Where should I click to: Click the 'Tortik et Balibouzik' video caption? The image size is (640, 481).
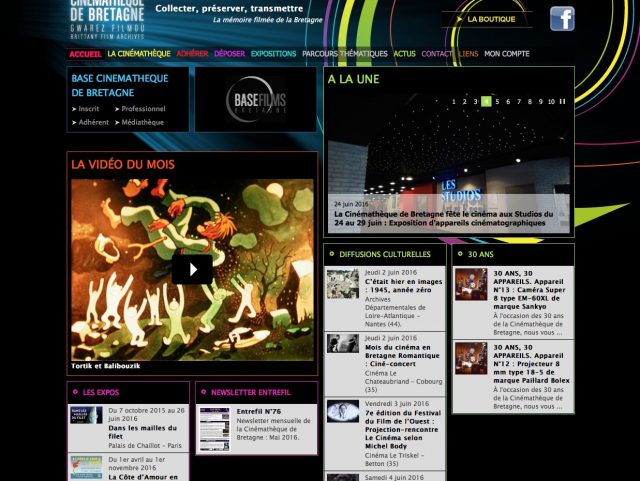106,366
